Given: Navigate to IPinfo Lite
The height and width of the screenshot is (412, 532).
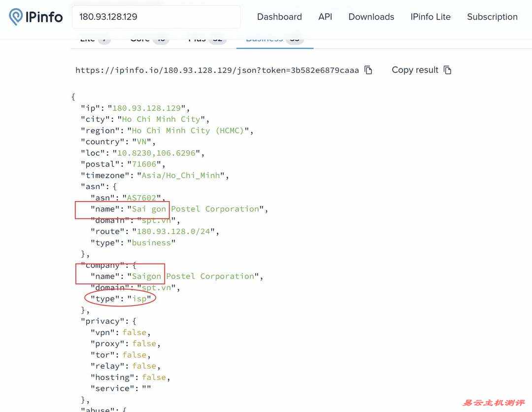Looking at the screenshot, I should pyautogui.click(x=431, y=17).
